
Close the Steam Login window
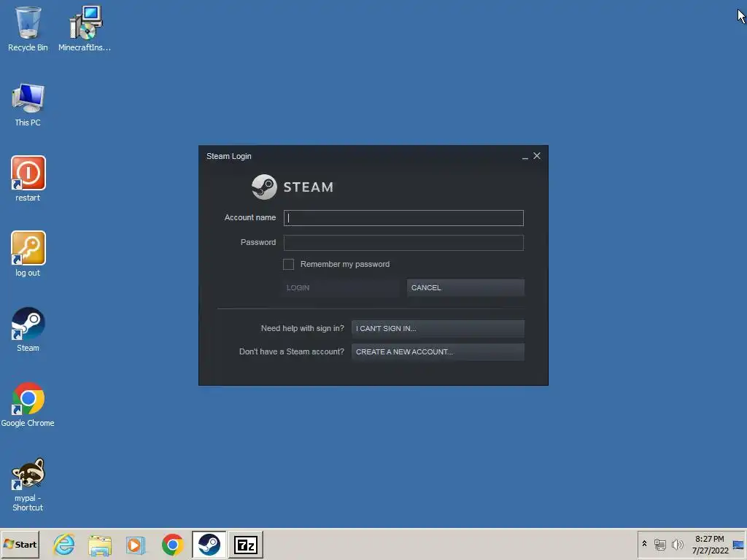[x=537, y=156]
